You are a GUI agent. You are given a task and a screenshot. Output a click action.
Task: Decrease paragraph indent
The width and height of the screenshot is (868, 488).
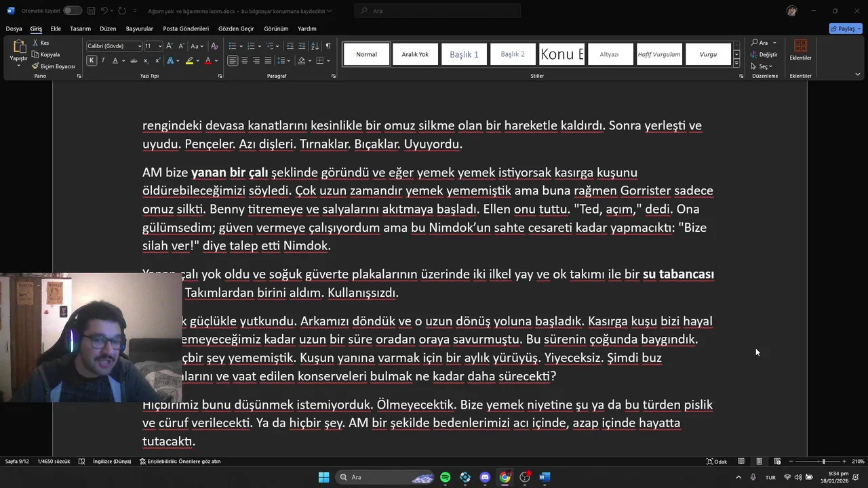point(290,46)
